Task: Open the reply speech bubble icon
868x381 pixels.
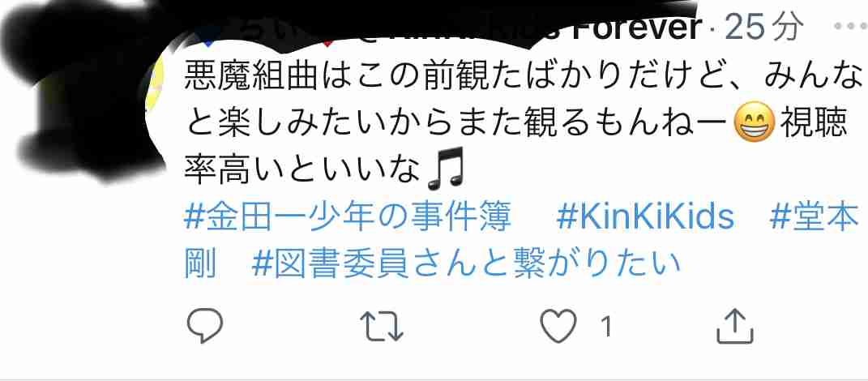Action: click(x=205, y=326)
